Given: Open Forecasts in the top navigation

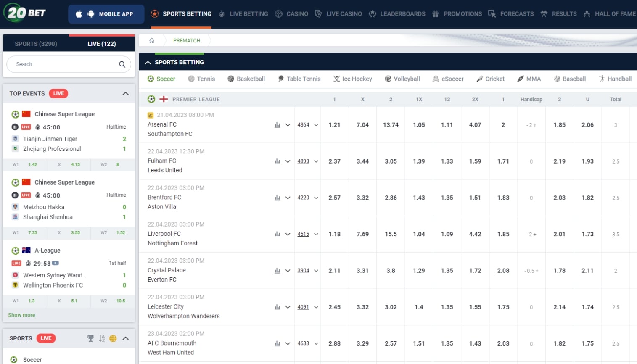Looking at the screenshot, I should [511, 14].
